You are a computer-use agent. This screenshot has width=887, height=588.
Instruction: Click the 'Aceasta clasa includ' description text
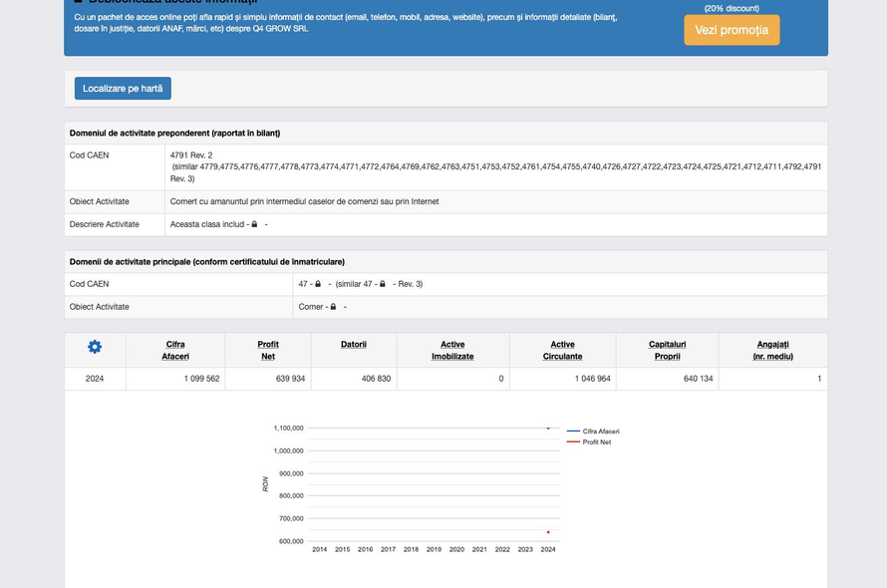[207, 224]
